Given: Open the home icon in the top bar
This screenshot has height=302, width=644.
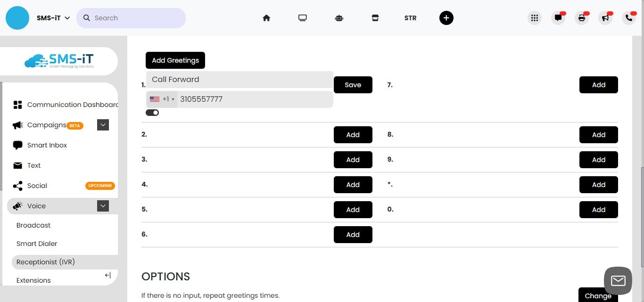Looking at the screenshot, I should pyautogui.click(x=266, y=17).
